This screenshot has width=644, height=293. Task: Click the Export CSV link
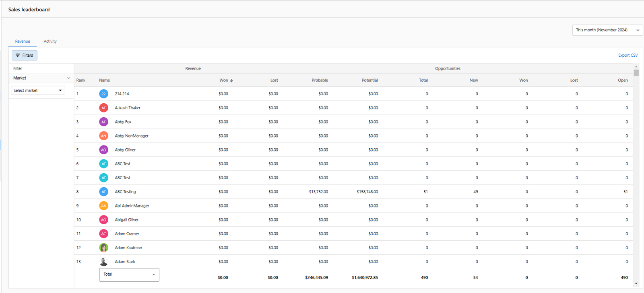click(627, 55)
